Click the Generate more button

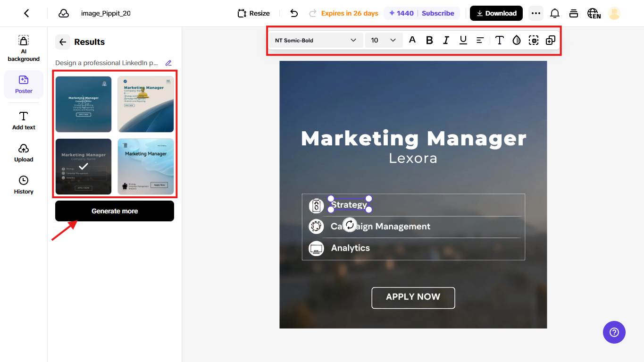(115, 211)
